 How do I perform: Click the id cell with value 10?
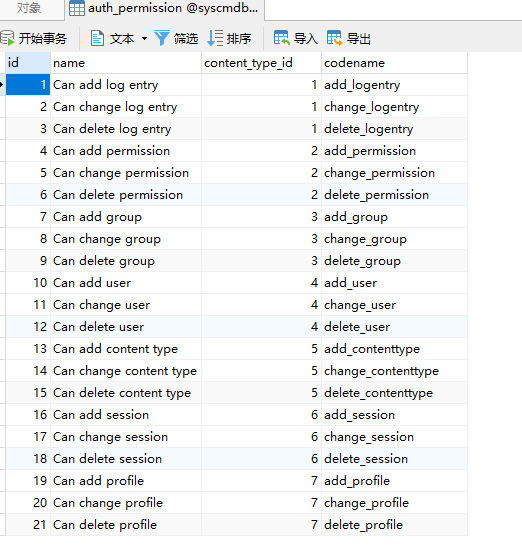click(x=28, y=282)
